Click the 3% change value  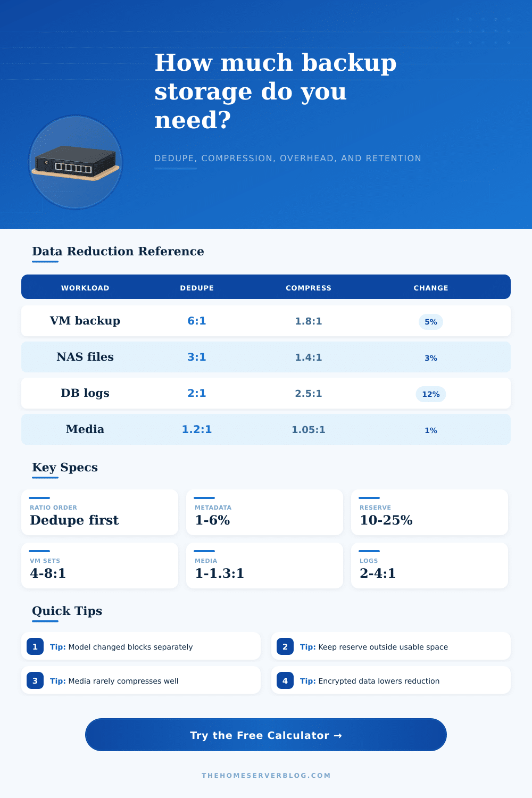pyautogui.click(x=431, y=358)
